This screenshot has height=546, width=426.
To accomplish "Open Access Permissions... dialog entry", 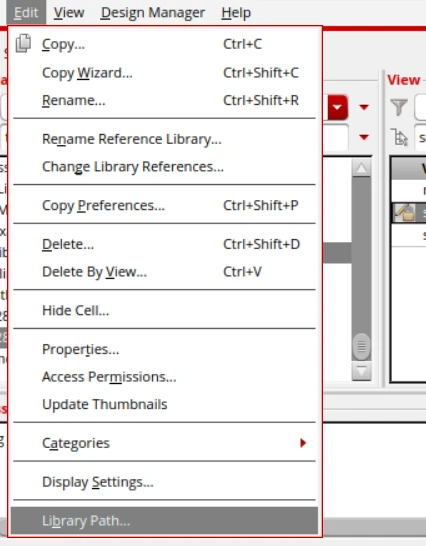I will (164, 377).
